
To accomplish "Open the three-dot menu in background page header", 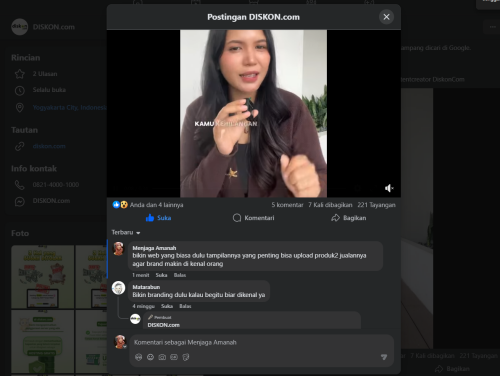I will coord(492,27).
